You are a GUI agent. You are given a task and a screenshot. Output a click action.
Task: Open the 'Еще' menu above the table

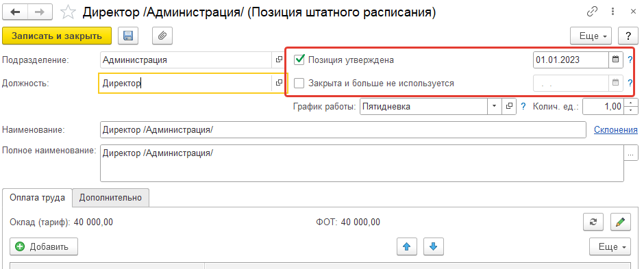point(610,246)
